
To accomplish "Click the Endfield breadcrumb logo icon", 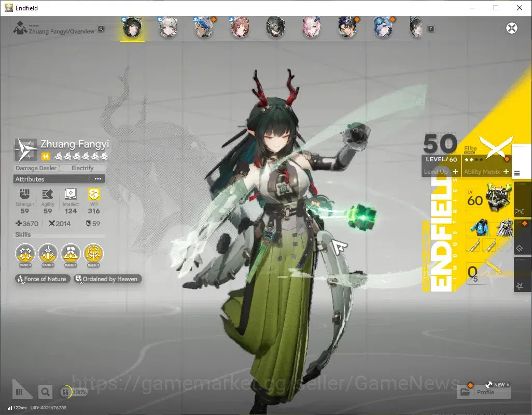I will 20,28.
